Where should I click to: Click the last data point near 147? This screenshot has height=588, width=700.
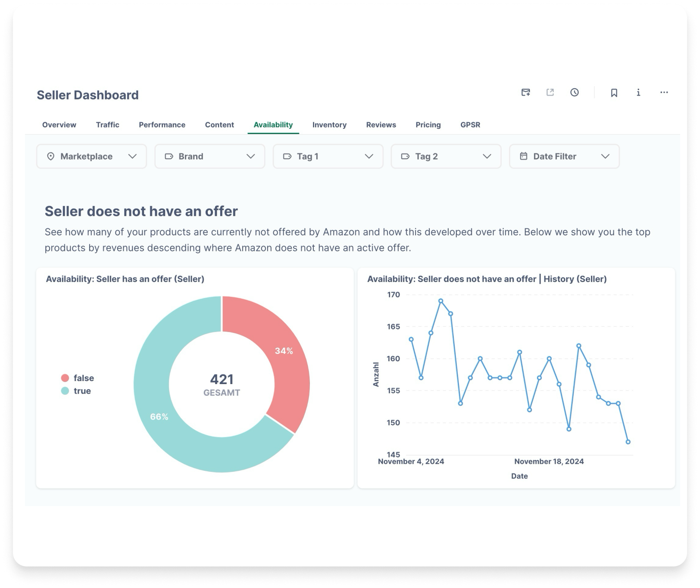pyautogui.click(x=628, y=442)
